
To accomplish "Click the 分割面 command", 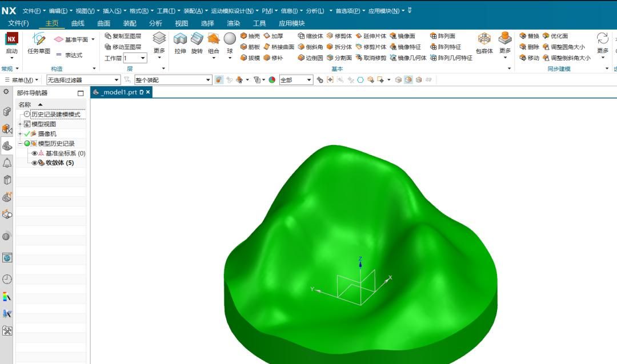I will click(339, 58).
